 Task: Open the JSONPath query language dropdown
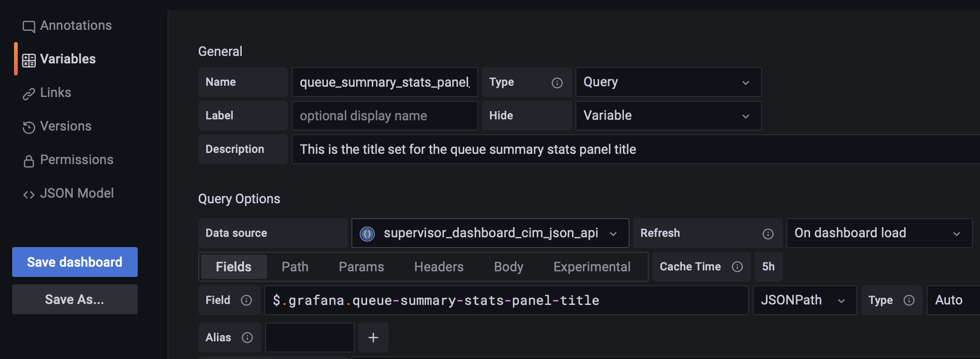tap(805, 300)
